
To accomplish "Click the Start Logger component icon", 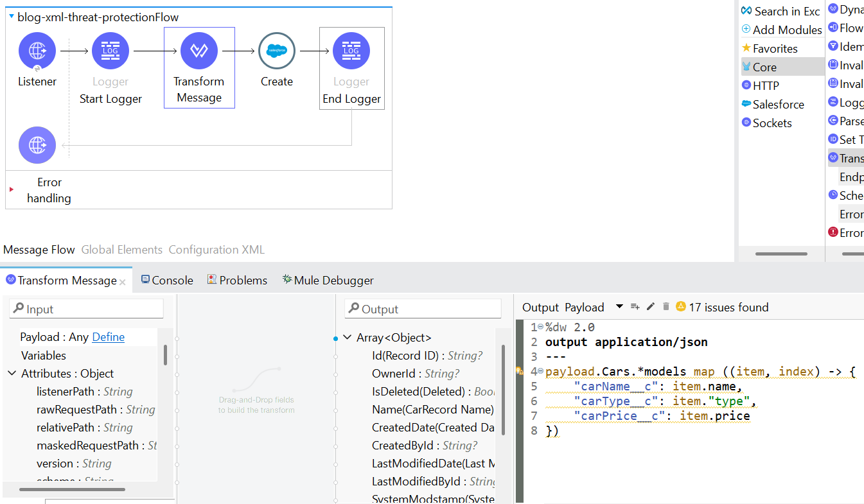I will click(110, 51).
